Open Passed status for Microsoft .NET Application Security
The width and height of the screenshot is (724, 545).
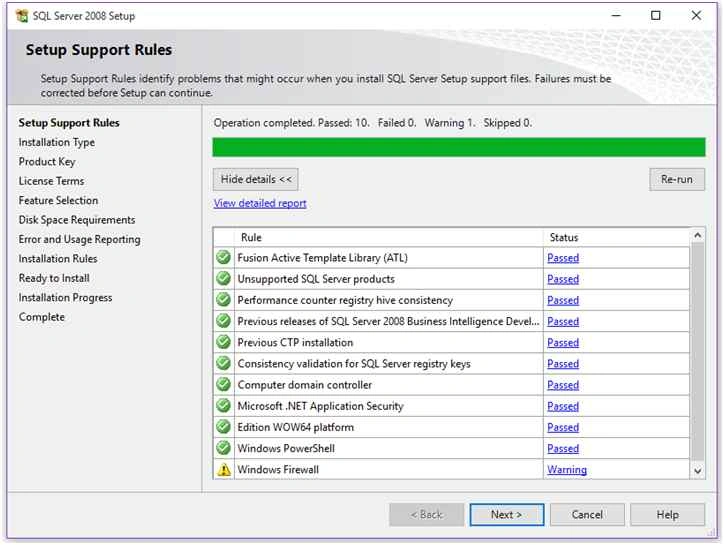coord(563,406)
